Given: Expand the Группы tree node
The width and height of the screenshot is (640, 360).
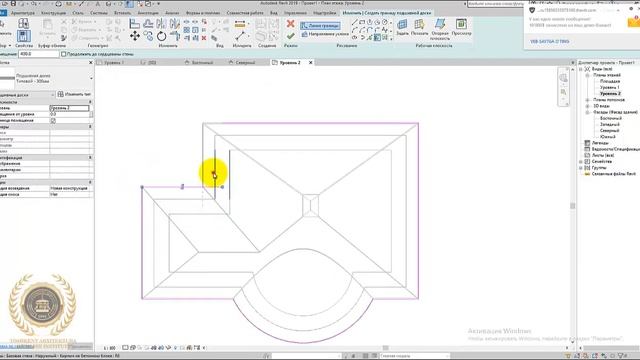Looking at the screenshot, I should click(x=581, y=168).
